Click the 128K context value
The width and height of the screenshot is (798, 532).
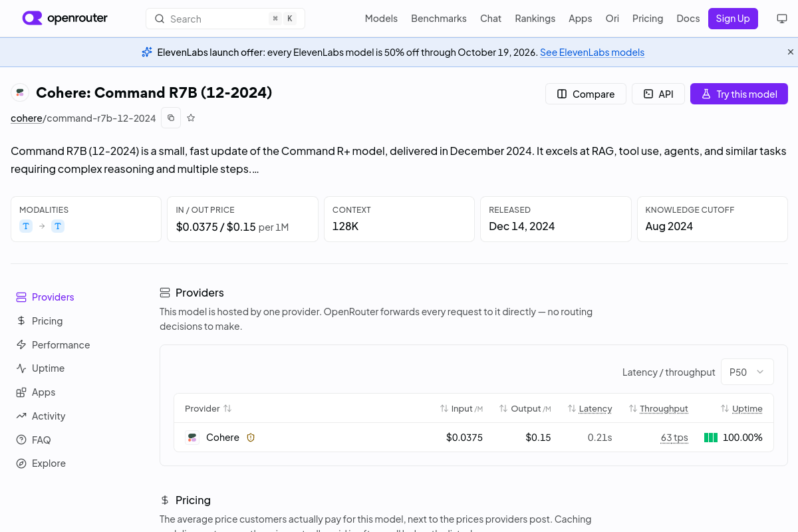(x=346, y=226)
